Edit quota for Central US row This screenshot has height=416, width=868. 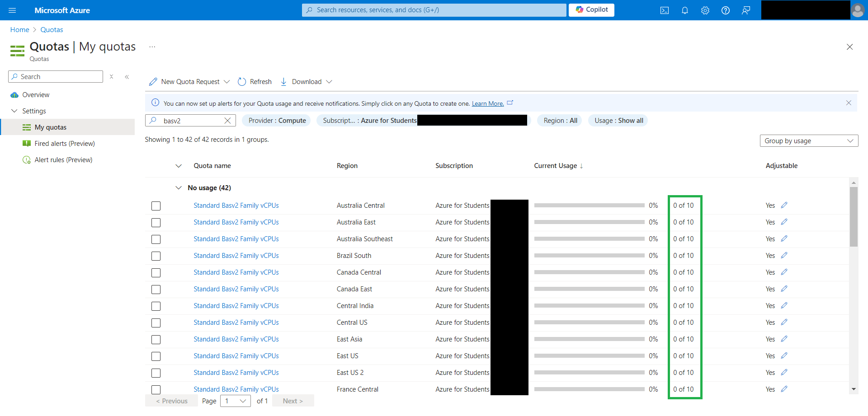coord(784,322)
